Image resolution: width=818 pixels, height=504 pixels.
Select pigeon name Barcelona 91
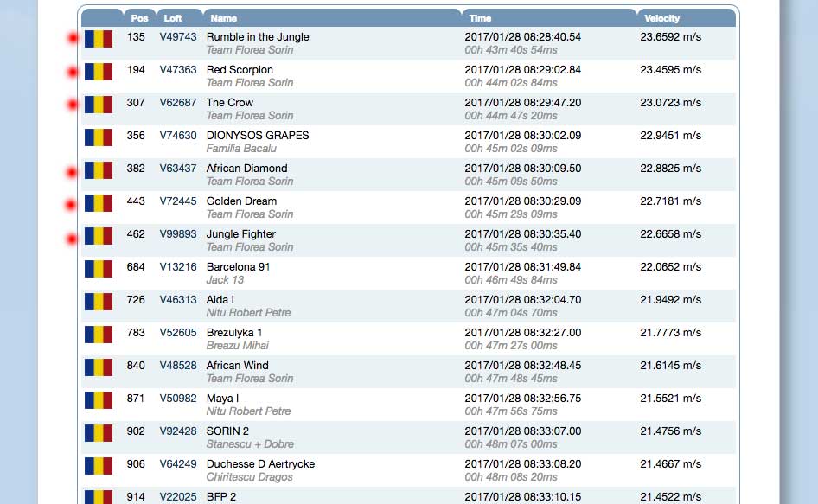point(238,267)
